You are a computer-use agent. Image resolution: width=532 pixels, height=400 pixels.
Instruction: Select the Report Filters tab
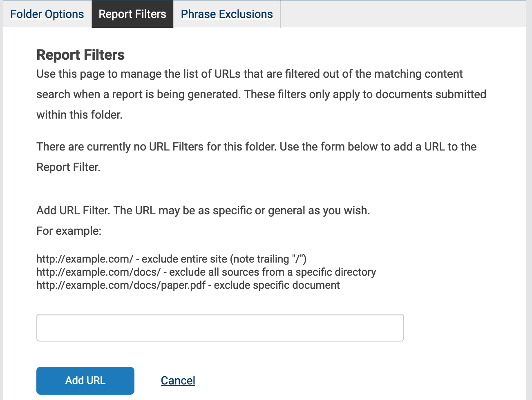coord(132,14)
